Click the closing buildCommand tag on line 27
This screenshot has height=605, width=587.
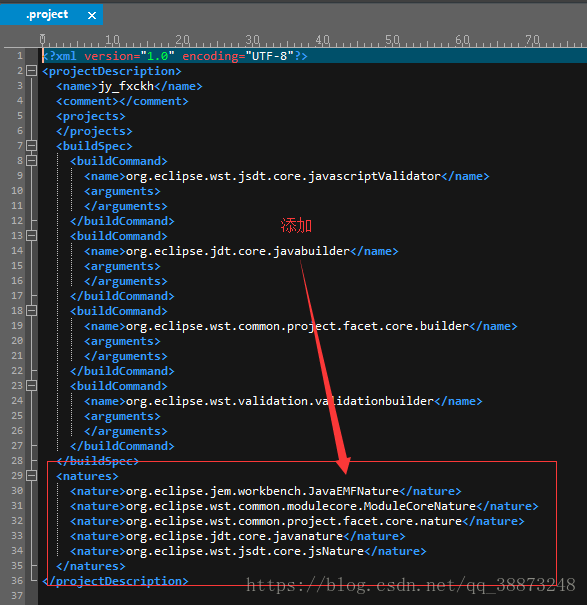click(x=122, y=446)
